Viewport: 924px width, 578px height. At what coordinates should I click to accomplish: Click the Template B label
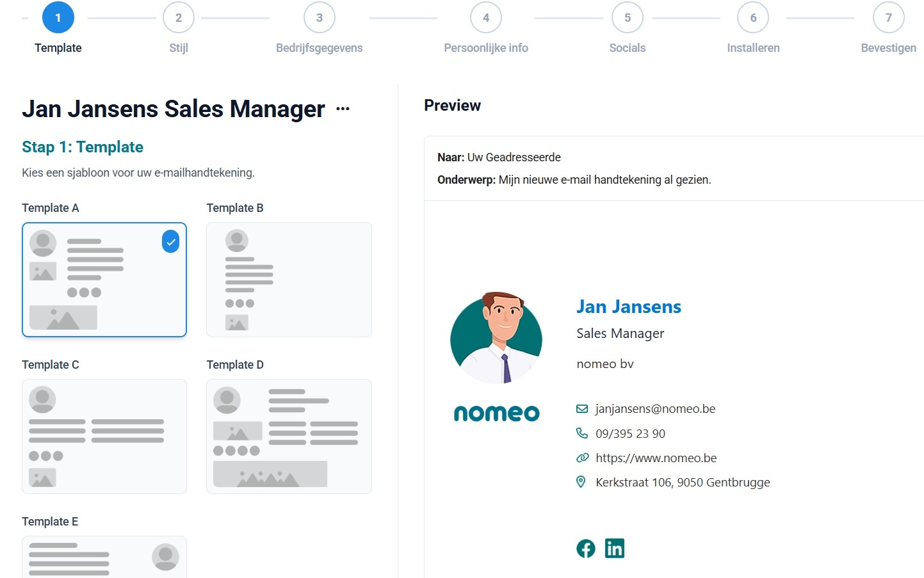235,208
